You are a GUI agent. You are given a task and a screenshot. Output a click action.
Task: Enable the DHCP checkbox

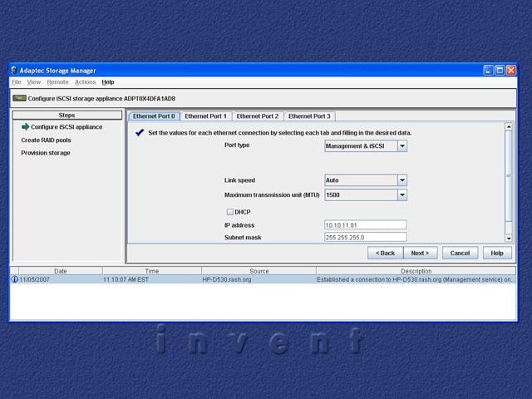(229, 212)
